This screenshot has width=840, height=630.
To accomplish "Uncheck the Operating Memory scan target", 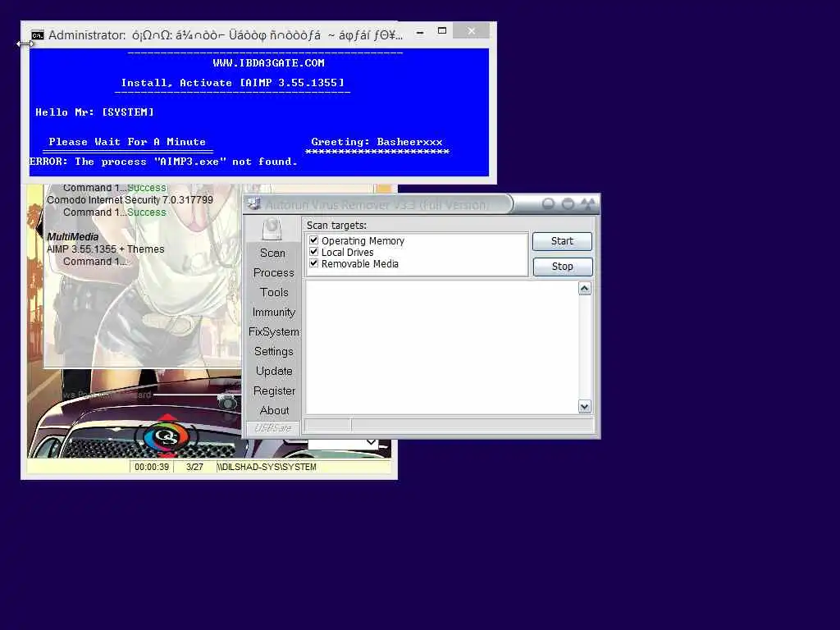I will click(314, 240).
